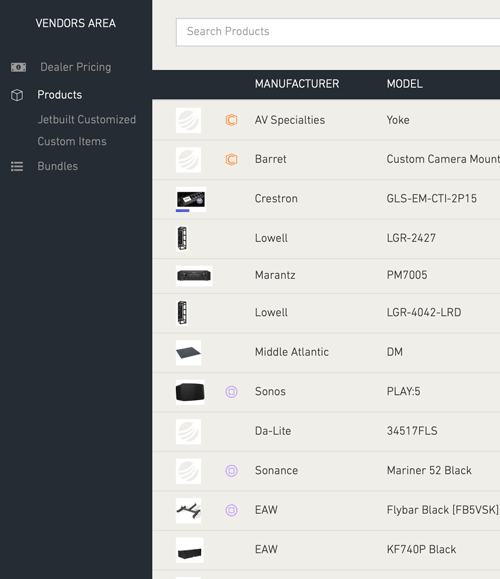Open Dealer Pricing money icon
The width and height of the screenshot is (500, 579).
point(18,67)
